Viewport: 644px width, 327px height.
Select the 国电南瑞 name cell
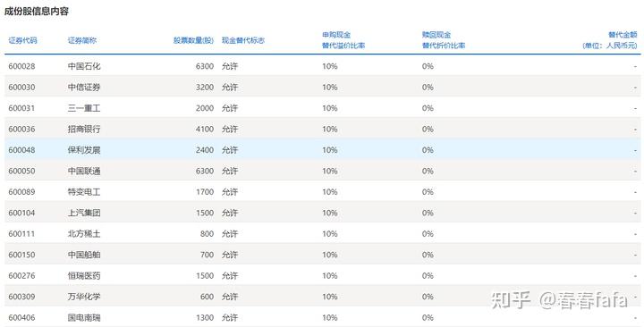tap(84, 317)
